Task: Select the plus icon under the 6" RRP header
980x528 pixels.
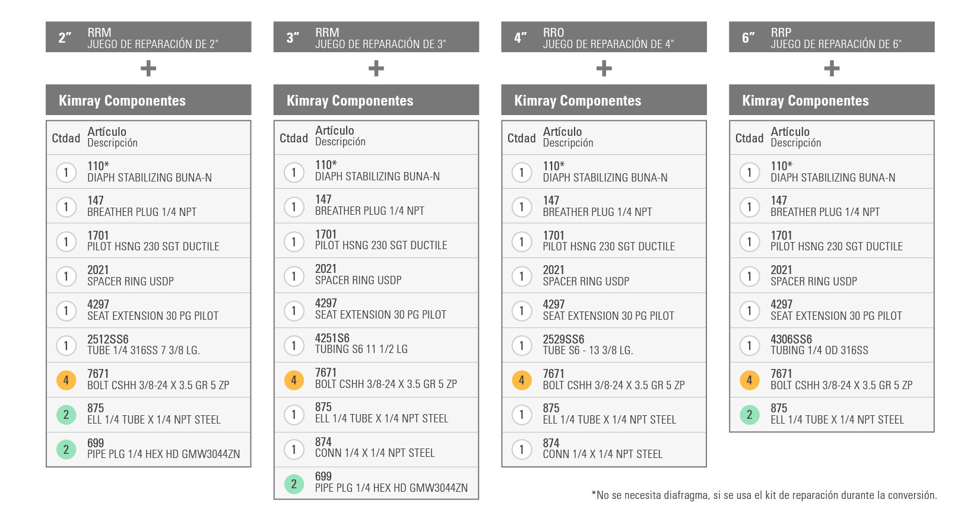Action: click(x=832, y=69)
